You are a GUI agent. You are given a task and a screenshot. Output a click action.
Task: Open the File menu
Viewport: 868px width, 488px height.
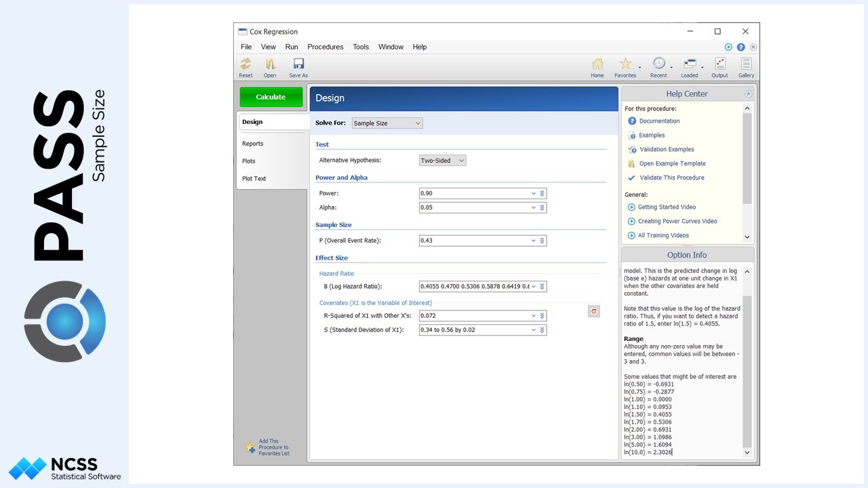(x=246, y=47)
